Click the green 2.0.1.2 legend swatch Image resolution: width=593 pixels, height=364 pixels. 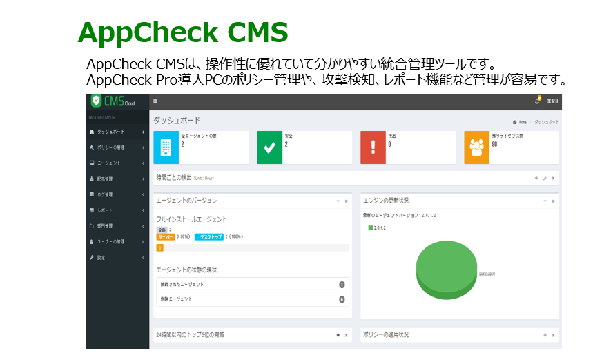coord(371,228)
